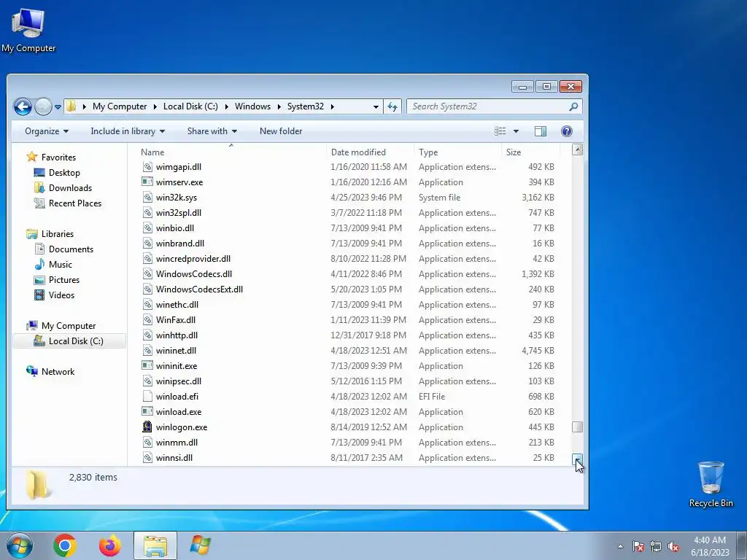This screenshot has width=747, height=560.
Task: Launch Firefox from taskbar
Action: 110,545
